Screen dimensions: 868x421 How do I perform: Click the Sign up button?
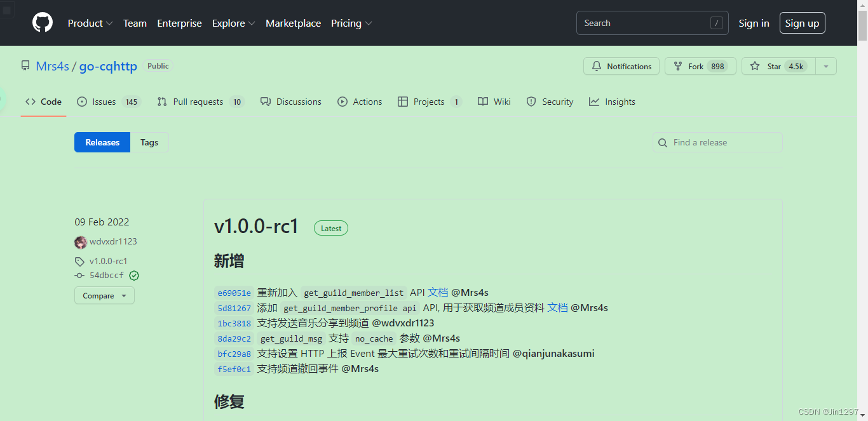click(802, 23)
